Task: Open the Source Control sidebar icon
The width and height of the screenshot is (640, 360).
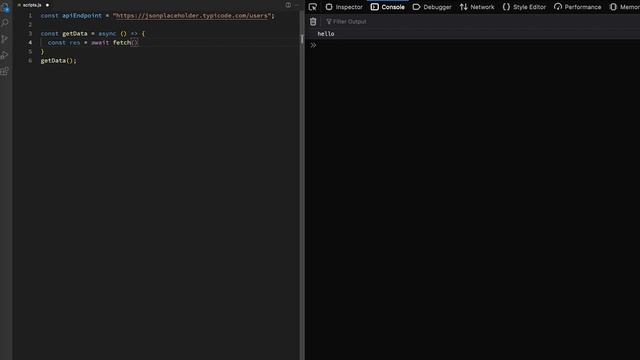Action: pos(5,39)
